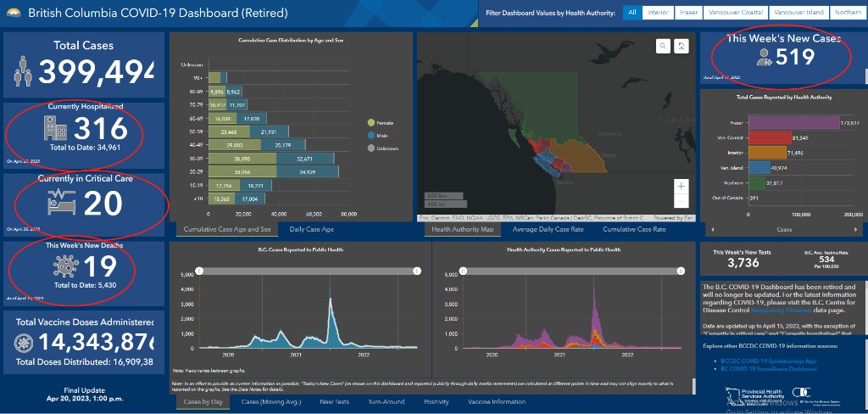The width and height of the screenshot is (868, 414).
Task: Open the Vaccine Information tab
Action: (497, 401)
